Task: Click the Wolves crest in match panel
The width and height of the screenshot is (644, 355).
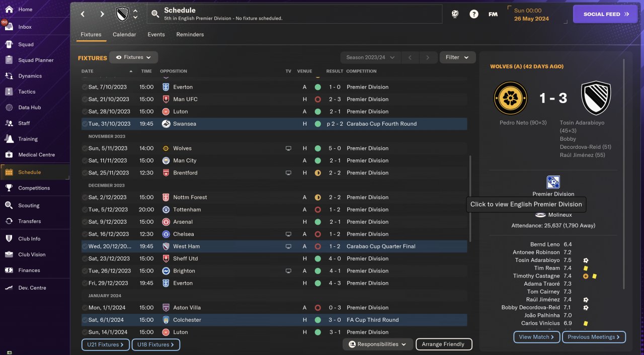Action: tap(511, 98)
